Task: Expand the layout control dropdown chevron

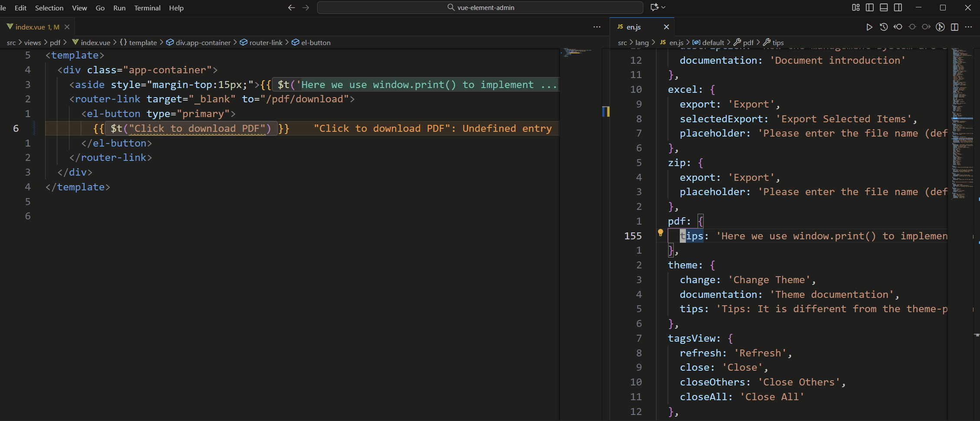Action: click(x=663, y=7)
